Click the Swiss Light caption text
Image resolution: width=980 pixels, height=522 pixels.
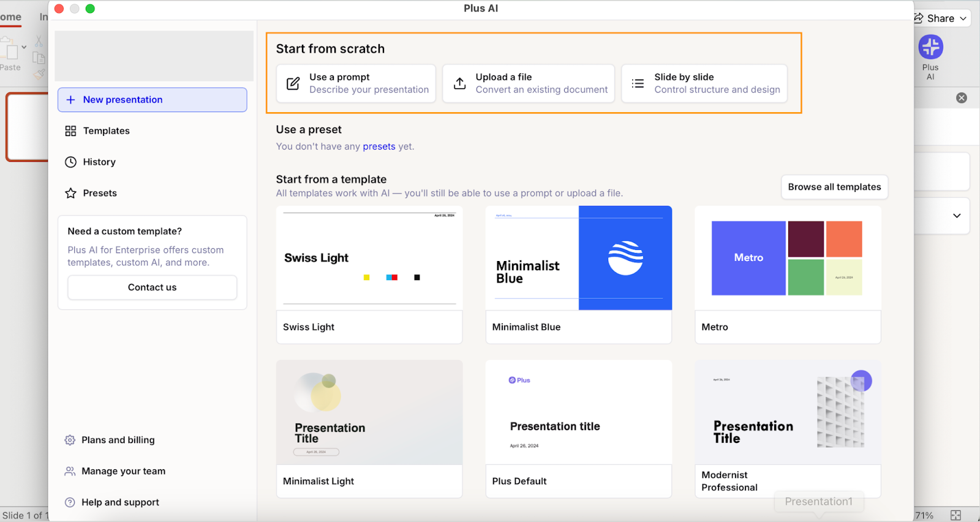[x=309, y=327]
